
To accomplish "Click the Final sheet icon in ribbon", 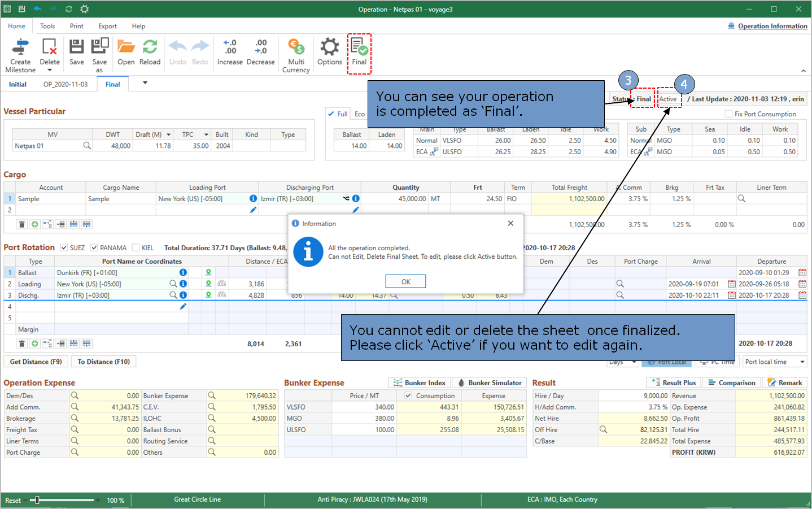I will pos(359,47).
